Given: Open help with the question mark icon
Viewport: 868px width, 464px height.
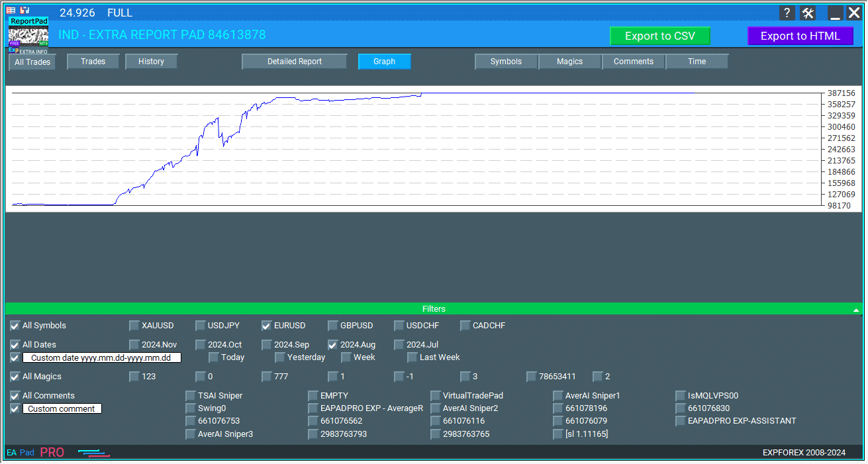Looking at the screenshot, I should click(x=787, y=13).
